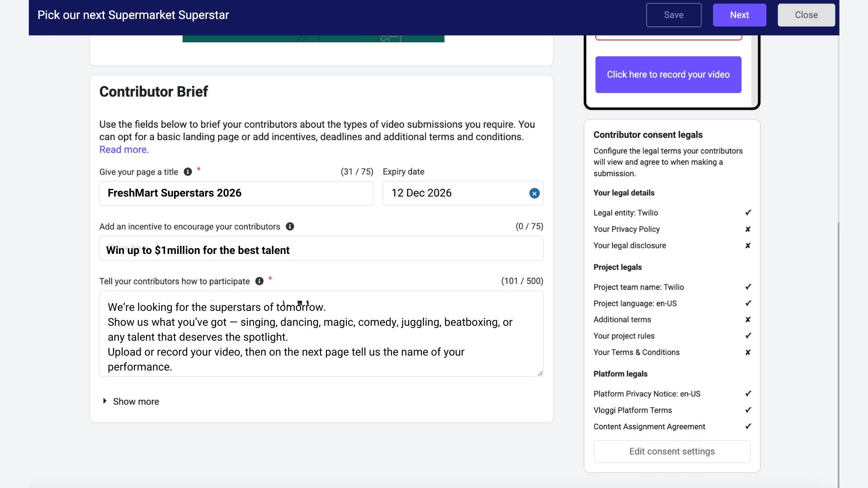Select 'Vloggi Platform Terms' row text
868x488 pixels.
click(632, 410)
